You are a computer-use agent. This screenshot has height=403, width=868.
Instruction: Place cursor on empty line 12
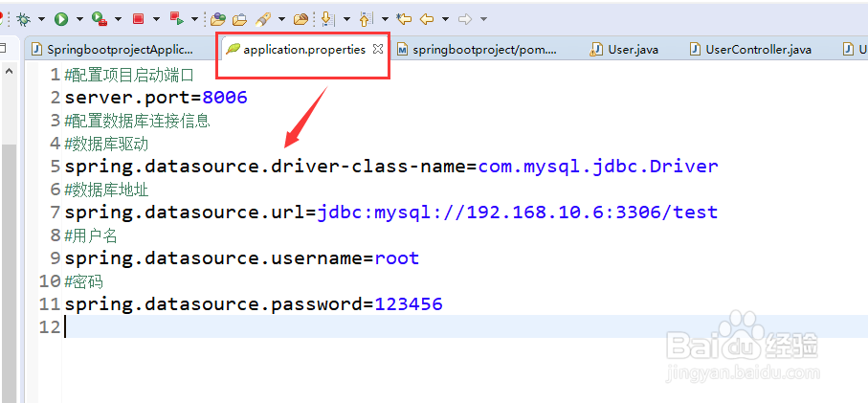point(465,327)
